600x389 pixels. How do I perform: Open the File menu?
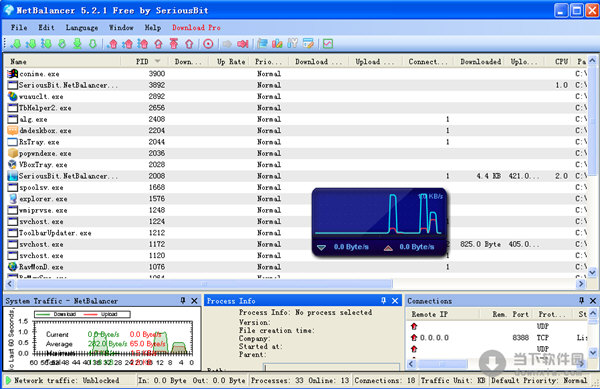(19, 28)
